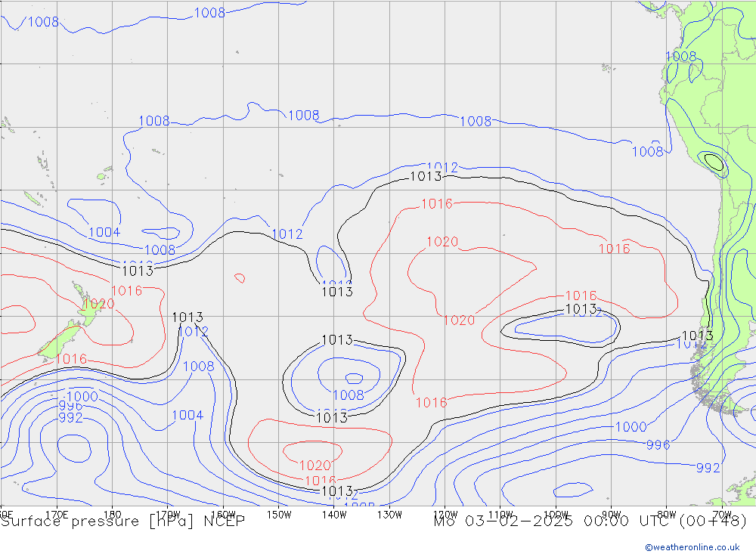Viewport: 756px width, 554px height.
Task: Click the red 1020 label on New Zealand's North Island
Action: [x=99, y=304]
